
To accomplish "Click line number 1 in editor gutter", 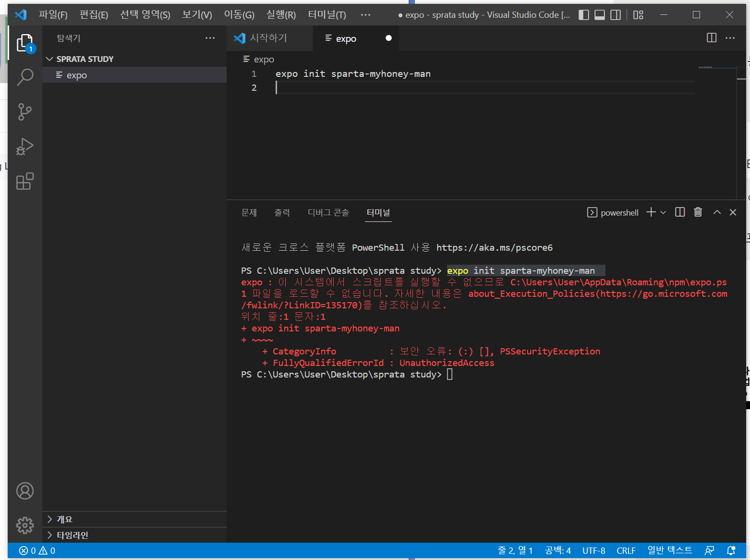I will tap(254, 73).
